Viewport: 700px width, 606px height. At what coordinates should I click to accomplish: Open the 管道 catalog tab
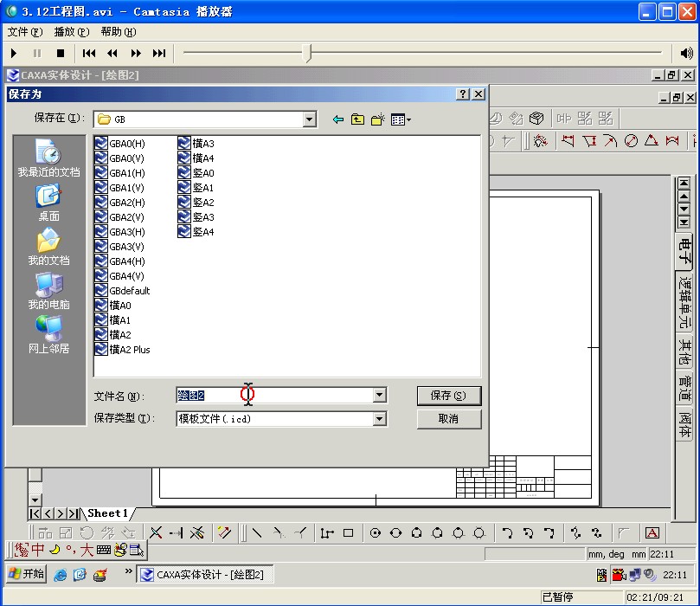[x=684, y=388]
